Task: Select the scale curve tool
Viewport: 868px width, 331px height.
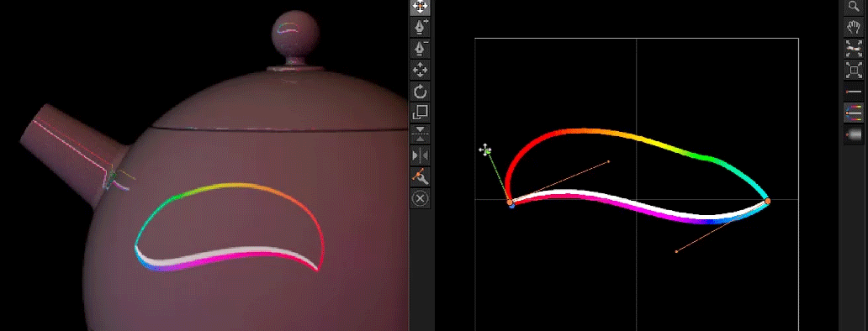Action: click(x=421, y=113)
